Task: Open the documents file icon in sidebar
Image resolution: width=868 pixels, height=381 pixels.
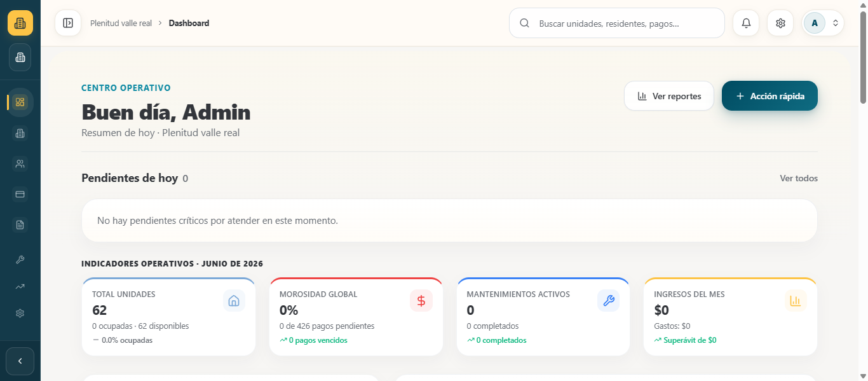Action: (20, 225)
